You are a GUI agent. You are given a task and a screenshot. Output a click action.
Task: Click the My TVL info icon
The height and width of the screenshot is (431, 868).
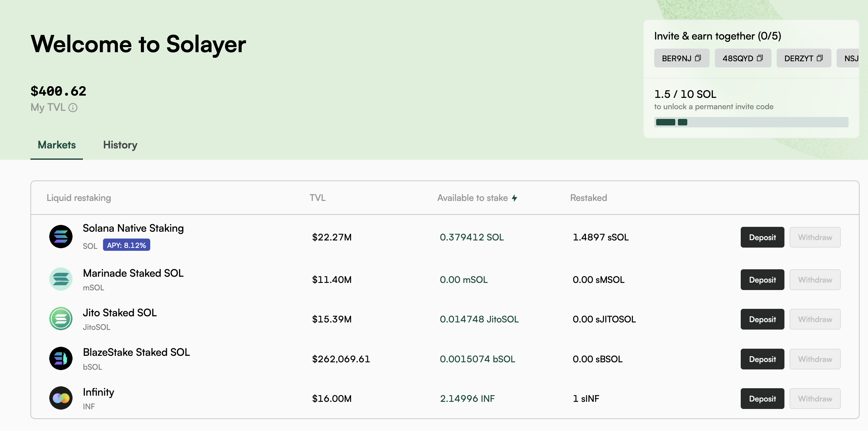[x=73, y=108]
